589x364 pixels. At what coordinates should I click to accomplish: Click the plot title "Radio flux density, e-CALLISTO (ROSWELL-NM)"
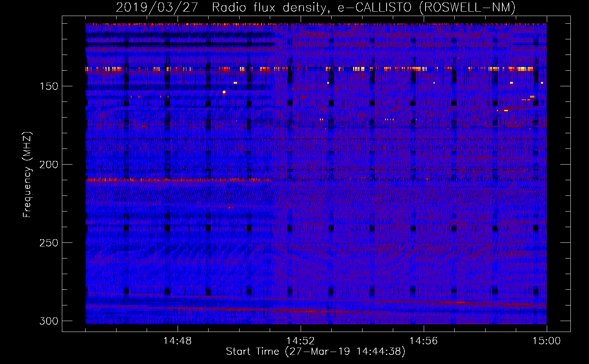(363, 8)
